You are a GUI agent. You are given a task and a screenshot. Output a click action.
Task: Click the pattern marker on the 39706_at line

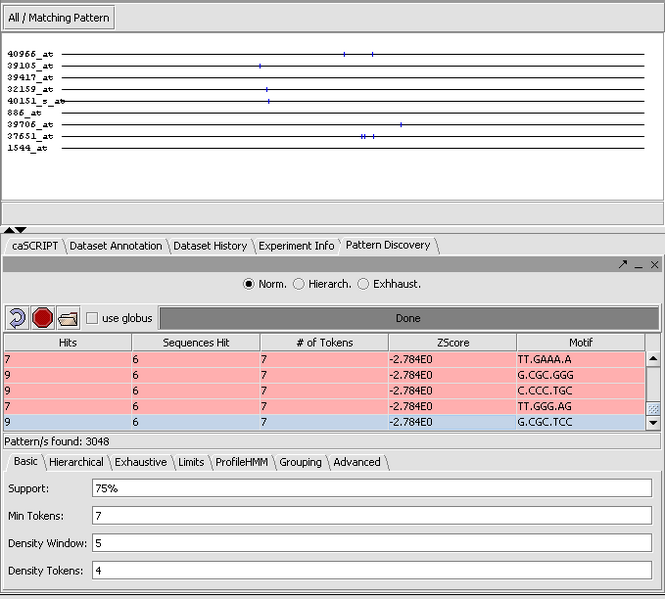coord(401,125)
